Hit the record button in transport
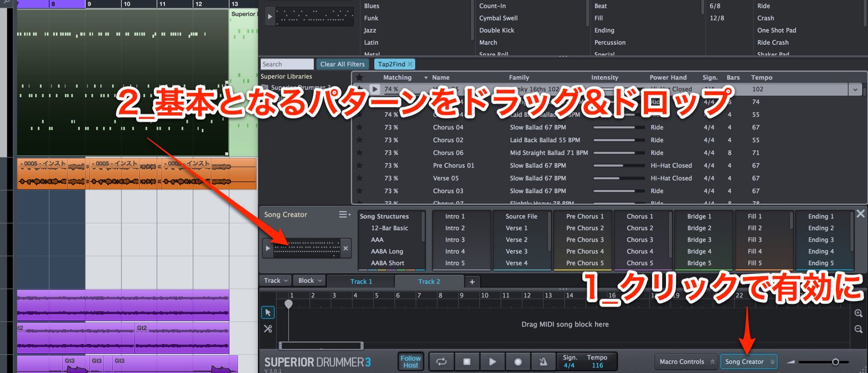 tap(518, 361)
